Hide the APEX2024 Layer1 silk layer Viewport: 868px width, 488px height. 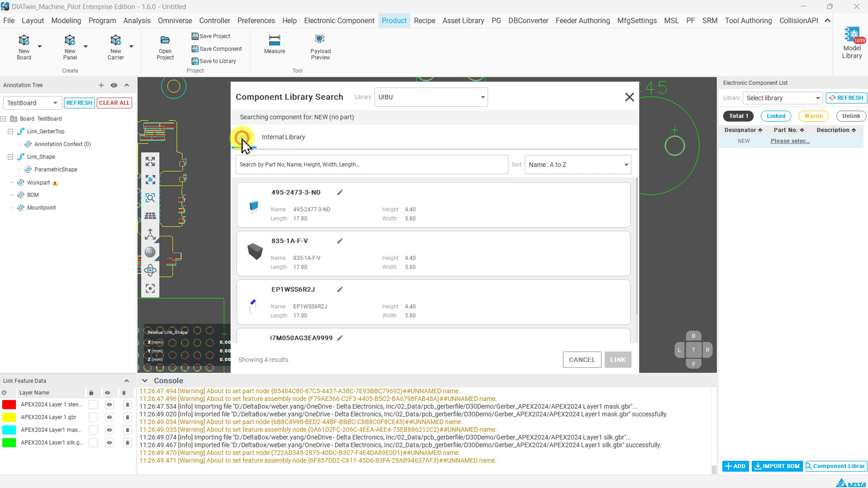[109, 442]
